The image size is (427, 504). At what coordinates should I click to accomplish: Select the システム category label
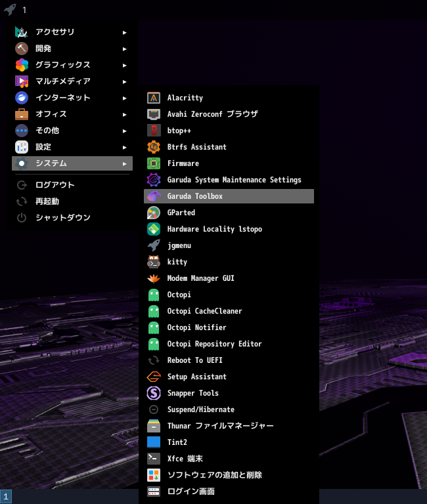(51, 163)
